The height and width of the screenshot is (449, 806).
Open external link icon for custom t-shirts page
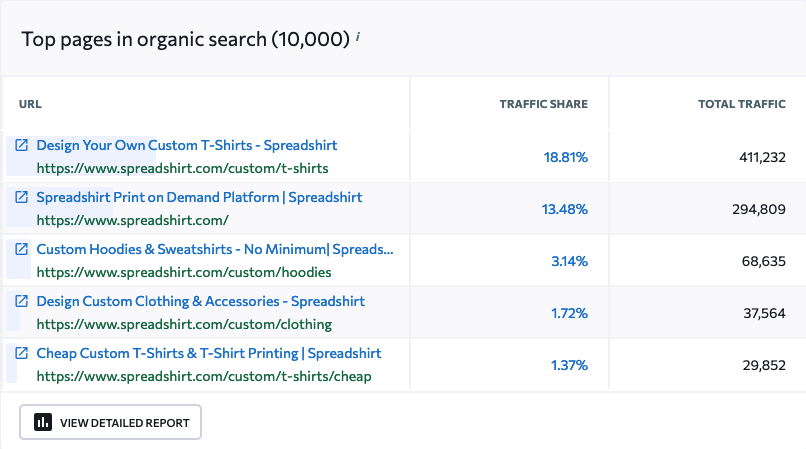point(21,145)
